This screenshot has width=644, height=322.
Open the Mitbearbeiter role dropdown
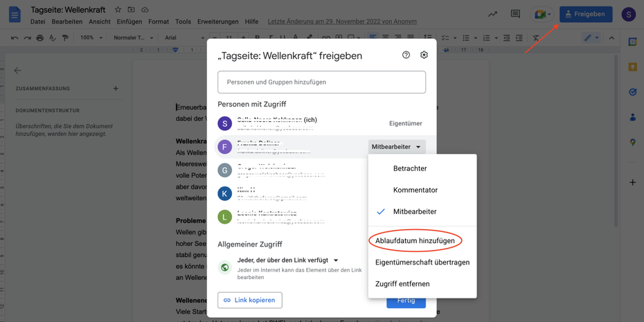tap(396, 147)
